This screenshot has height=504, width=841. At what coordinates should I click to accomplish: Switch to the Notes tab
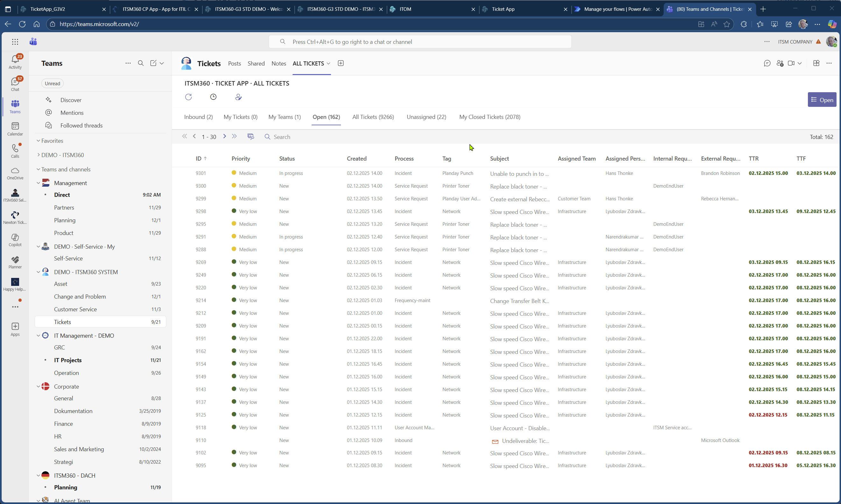pyautogui.click(x=279, y=64)
